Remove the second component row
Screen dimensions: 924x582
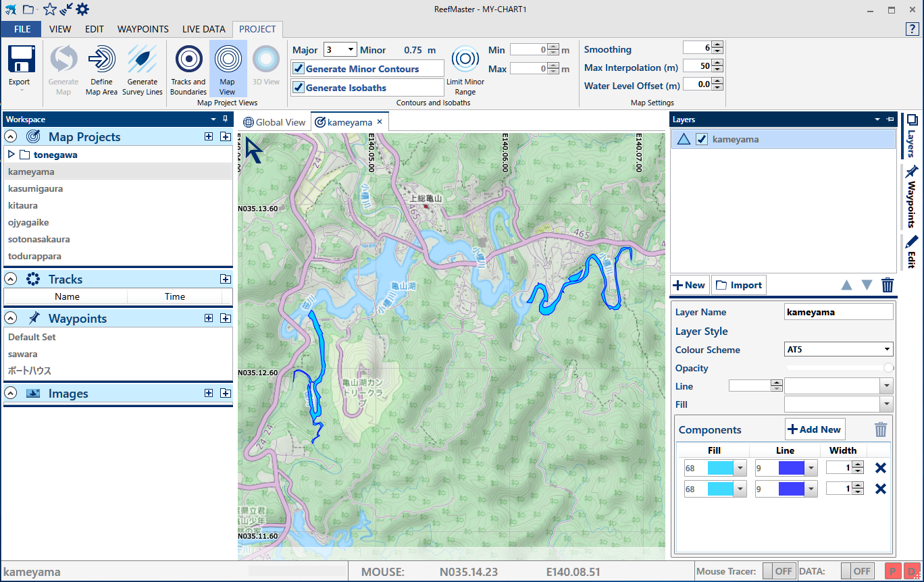880,488
